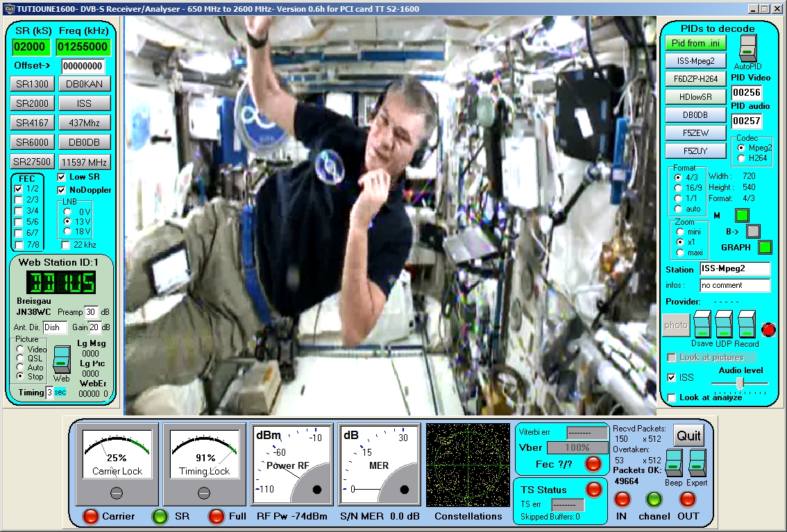This screenshot has width=787, height=532.
Task: Flip the Dsave switch
Action: click(703, 324)
